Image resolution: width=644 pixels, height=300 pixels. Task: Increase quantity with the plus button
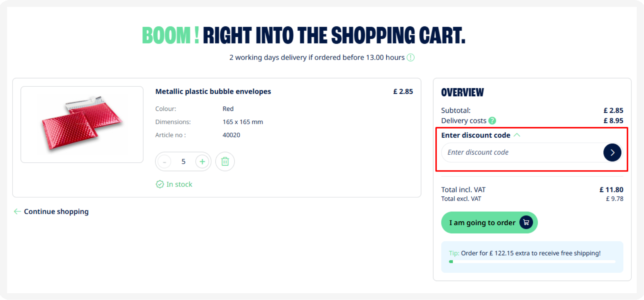[x=202, y=161]
